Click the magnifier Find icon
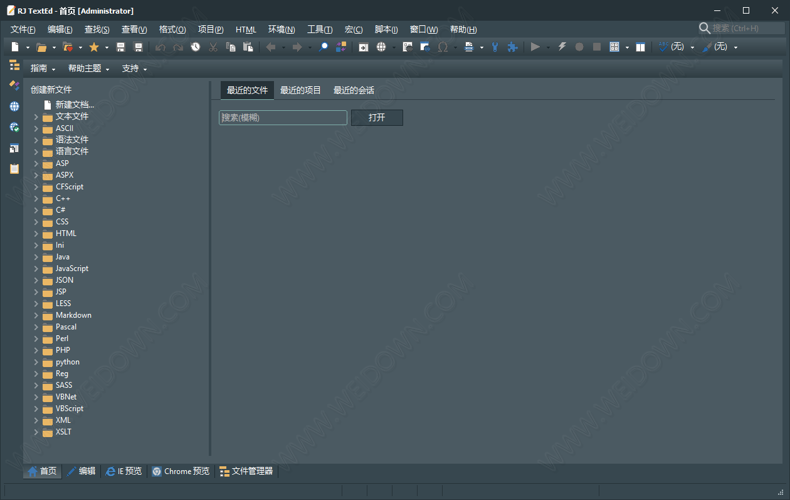 323,47
